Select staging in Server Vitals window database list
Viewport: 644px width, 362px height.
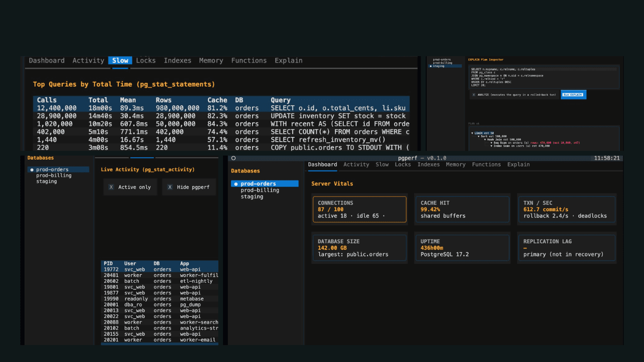click(x=252, y=197)
